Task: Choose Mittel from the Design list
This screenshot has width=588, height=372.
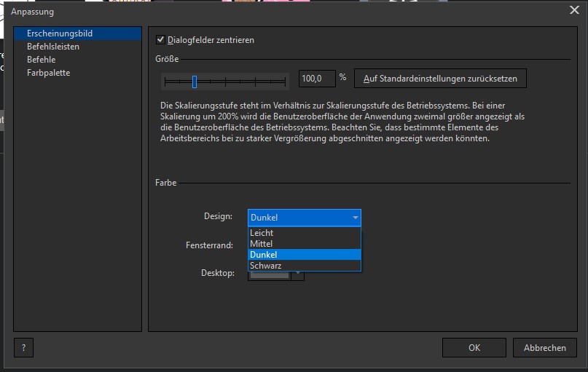Action: pyautogui.click(x=304, y=243)
